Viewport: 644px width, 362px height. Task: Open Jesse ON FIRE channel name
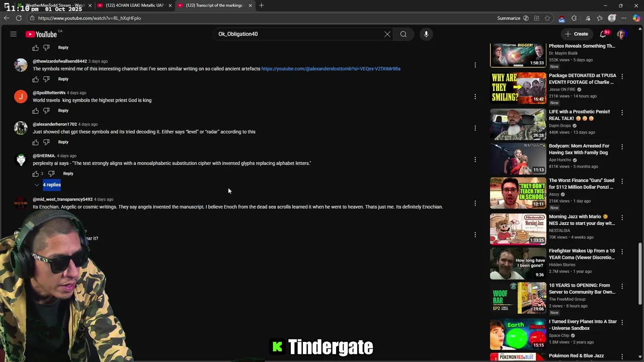click(x=562, y=89)
